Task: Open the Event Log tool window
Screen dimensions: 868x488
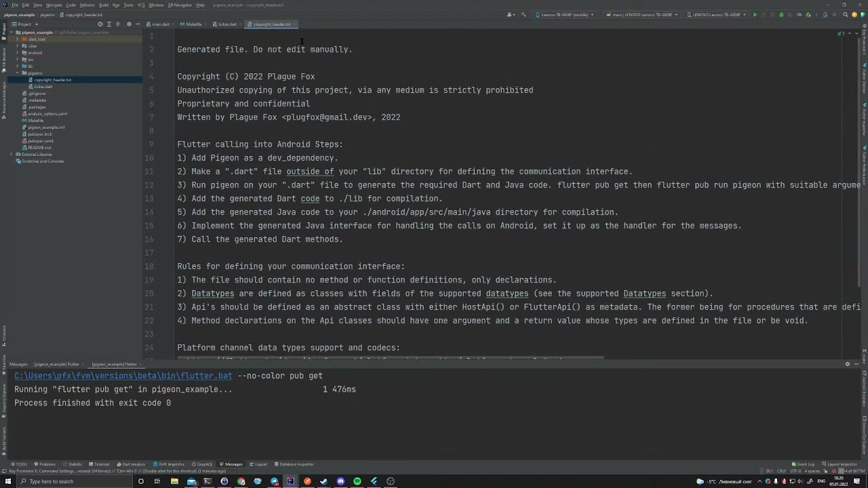Action: pyautogui.click(x=804, y=464)
